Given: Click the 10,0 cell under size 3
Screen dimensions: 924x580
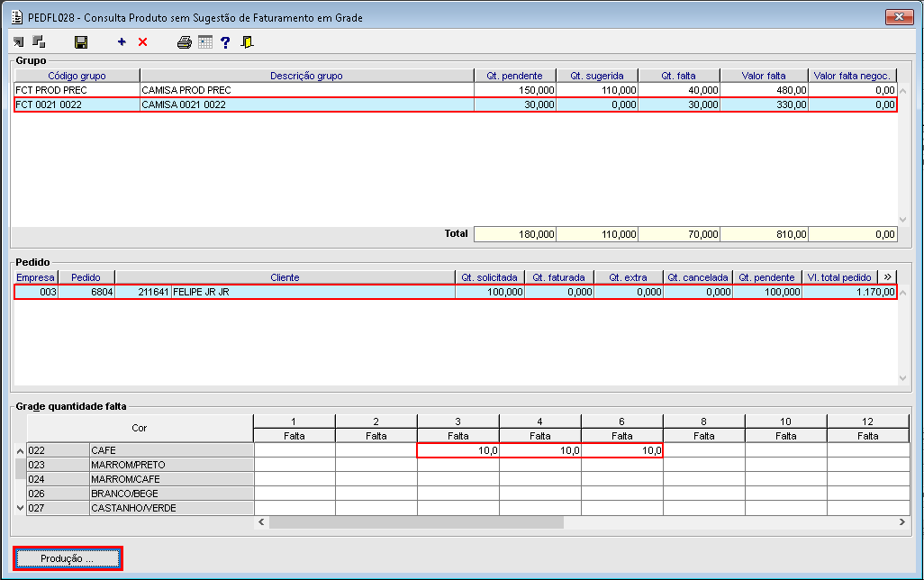Looking at the screenshot, I should 457,450.
